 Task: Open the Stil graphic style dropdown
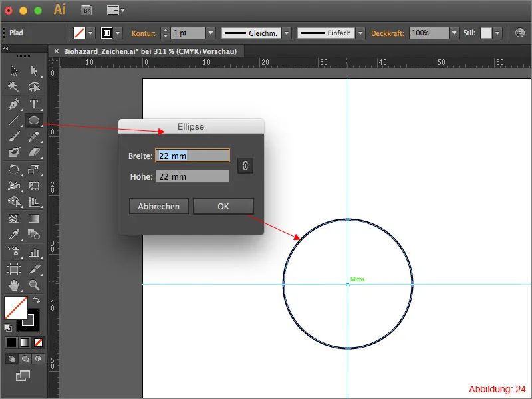[497, 33]
